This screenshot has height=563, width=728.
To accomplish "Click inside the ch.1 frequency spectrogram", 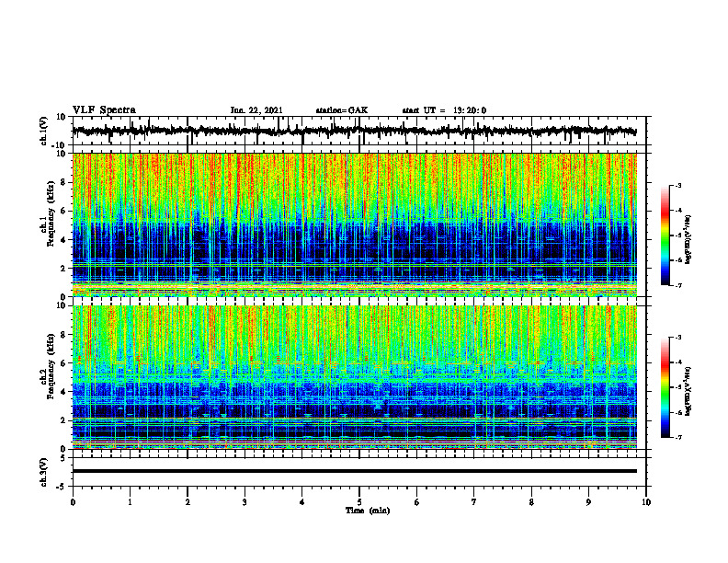I will tap(354, 224).
